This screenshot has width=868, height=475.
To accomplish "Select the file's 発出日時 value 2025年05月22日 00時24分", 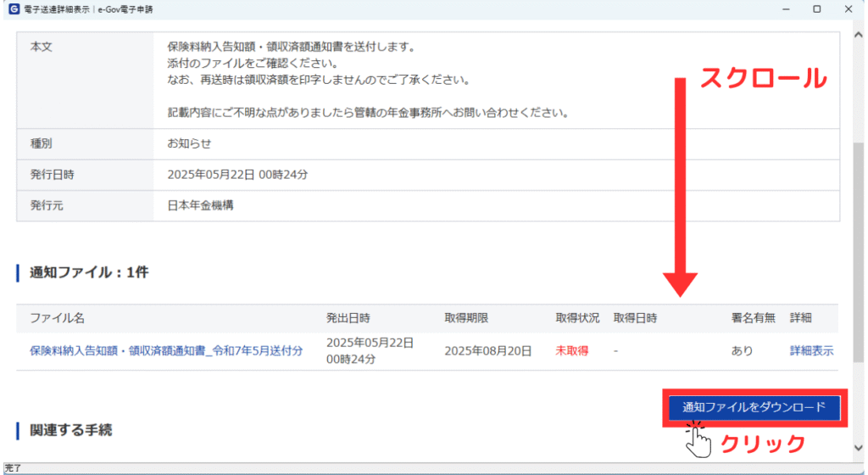I will [370, 351].
